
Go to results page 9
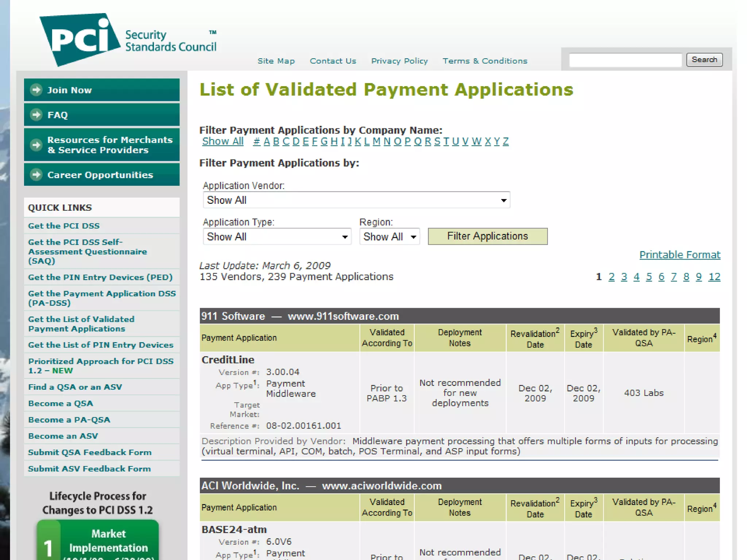point(698,277)
